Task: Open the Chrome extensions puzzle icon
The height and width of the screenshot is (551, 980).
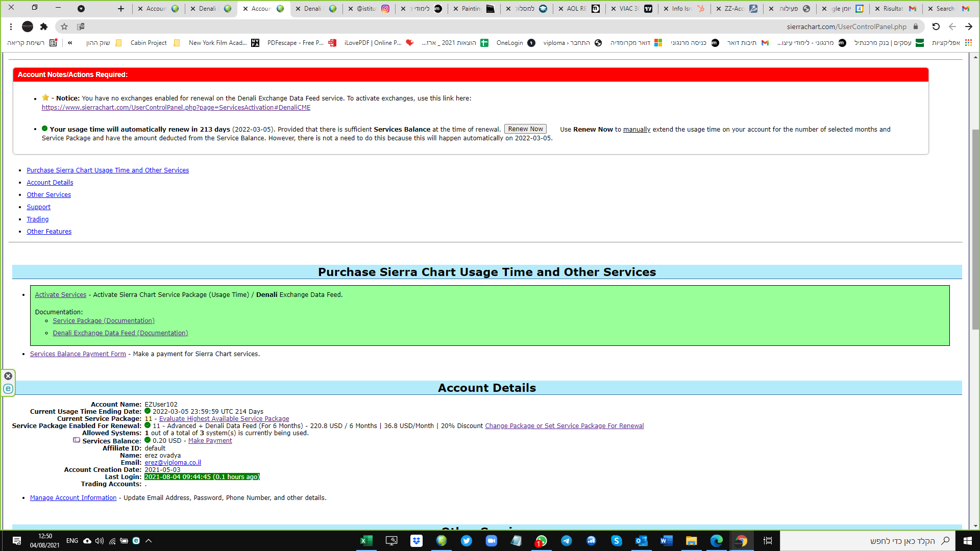Action: [x=44, y=27]
